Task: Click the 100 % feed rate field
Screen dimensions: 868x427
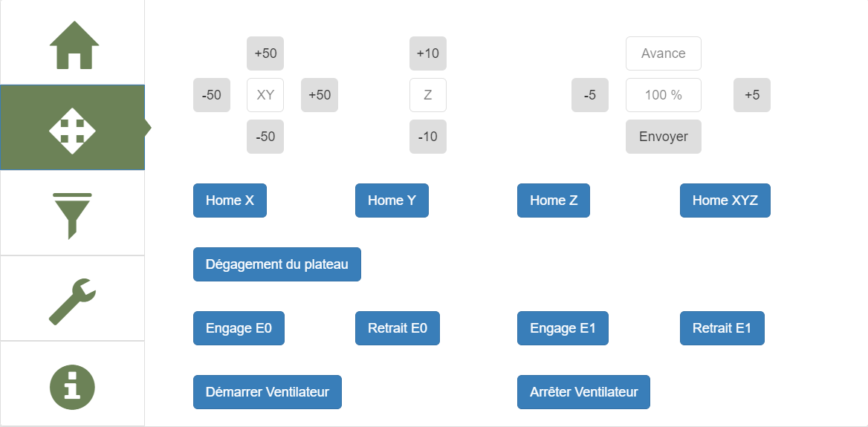Action: click(663, 95)
